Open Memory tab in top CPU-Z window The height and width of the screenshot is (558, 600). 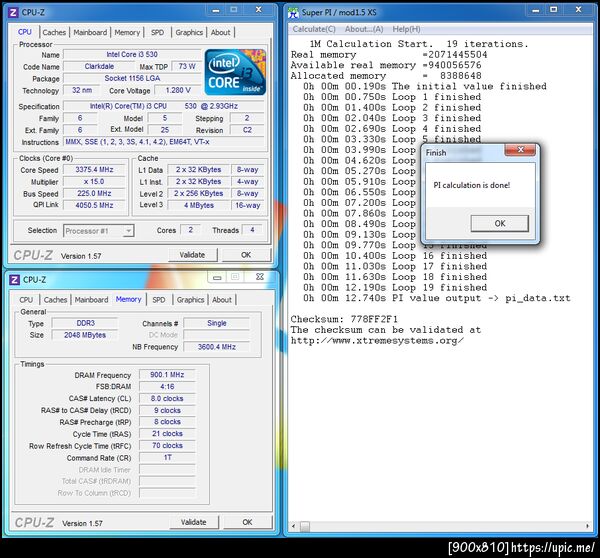click(x=127, y=33)
